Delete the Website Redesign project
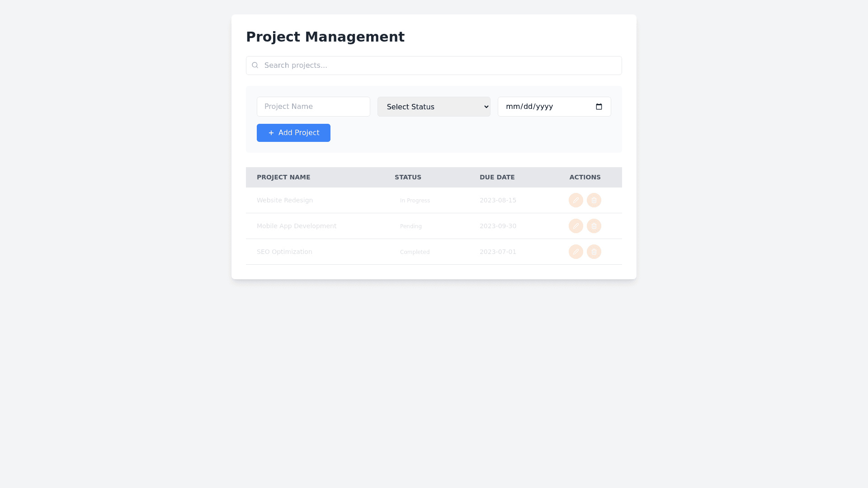 (594, 200)
